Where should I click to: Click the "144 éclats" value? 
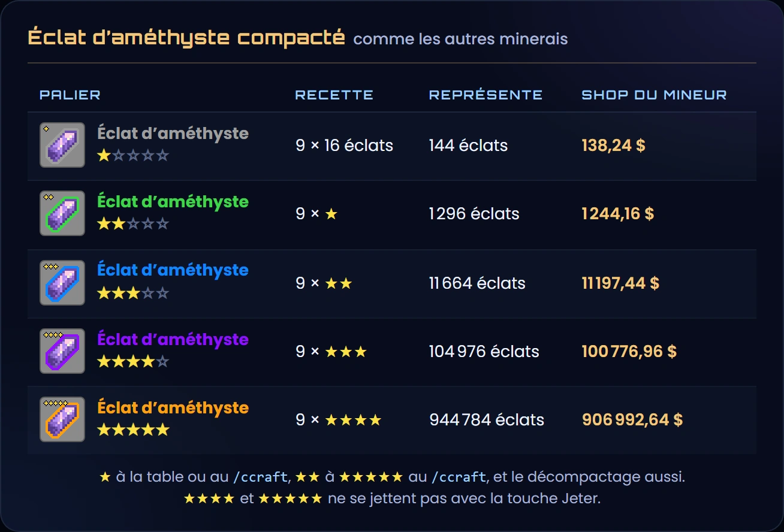point(468,146)
